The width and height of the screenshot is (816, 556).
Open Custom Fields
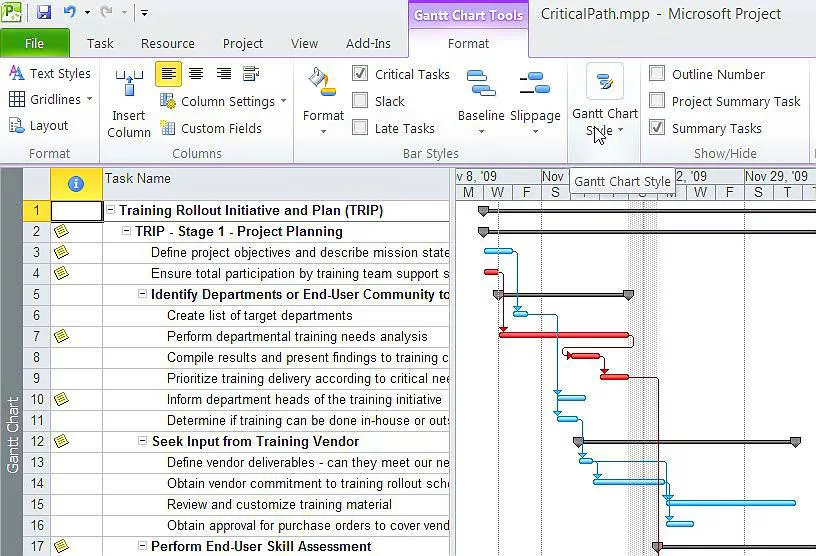click(211, 128)
